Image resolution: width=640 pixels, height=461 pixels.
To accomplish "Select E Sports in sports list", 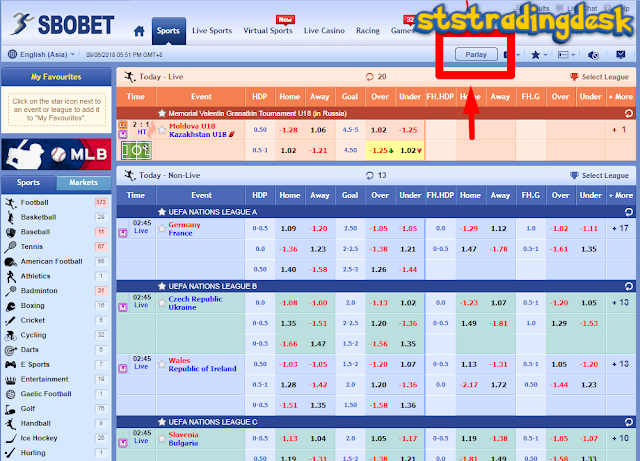I will [x=35, y=364].
